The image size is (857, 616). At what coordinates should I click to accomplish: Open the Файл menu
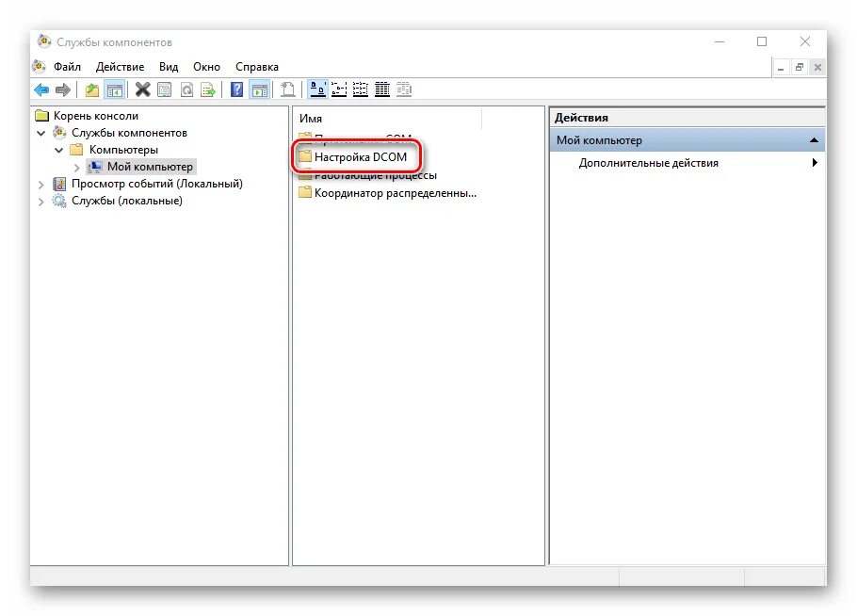pos(67,67)
